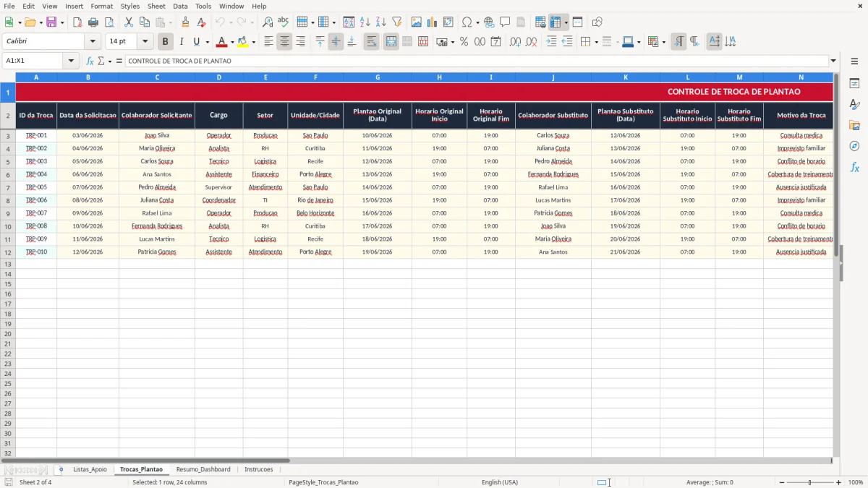Click yellow background color button
The image size is (868, 488).
(x=243, y=42)
